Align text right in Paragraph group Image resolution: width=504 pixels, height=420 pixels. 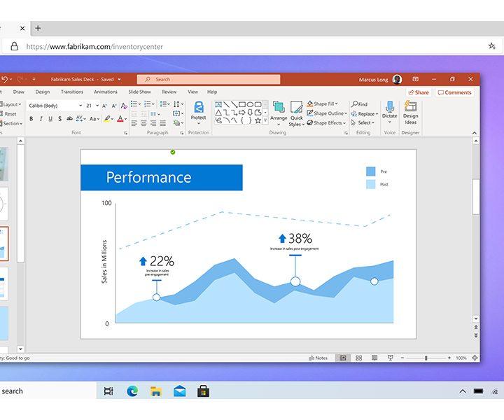pyautogui.click(x=153, y=123)
